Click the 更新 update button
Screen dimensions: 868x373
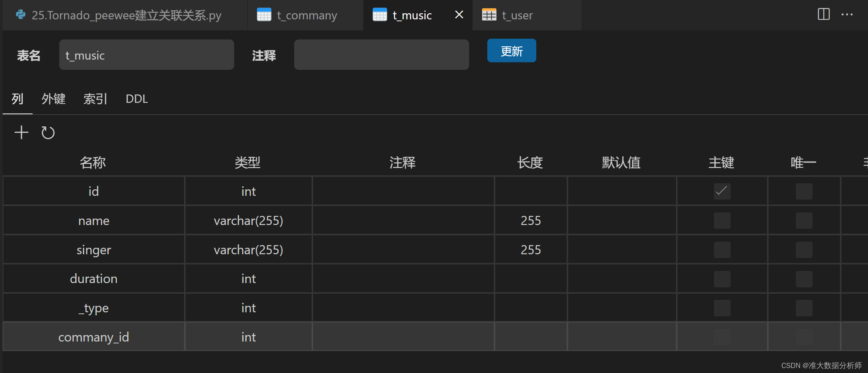pyautogui.click(x=512, y=50)
